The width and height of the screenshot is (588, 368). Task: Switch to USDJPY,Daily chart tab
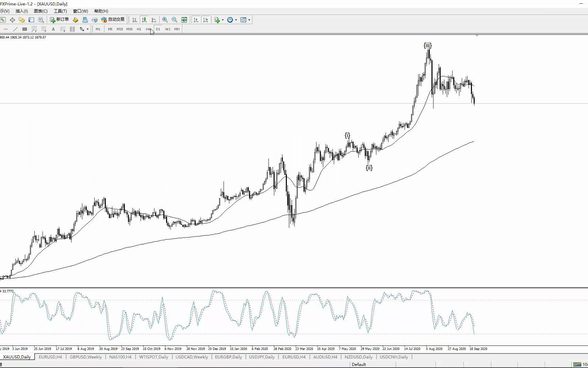click(x=262, y=357)
